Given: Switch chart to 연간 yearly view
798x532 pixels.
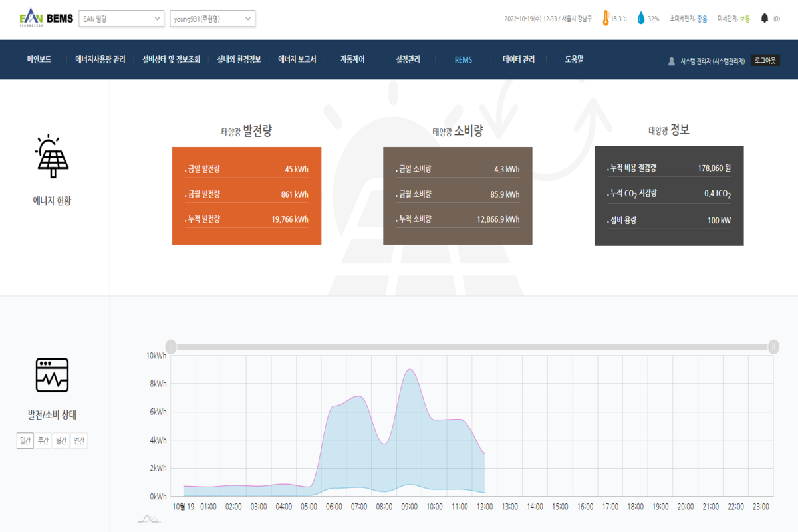Looking at the screenshot, I should 79,441.
